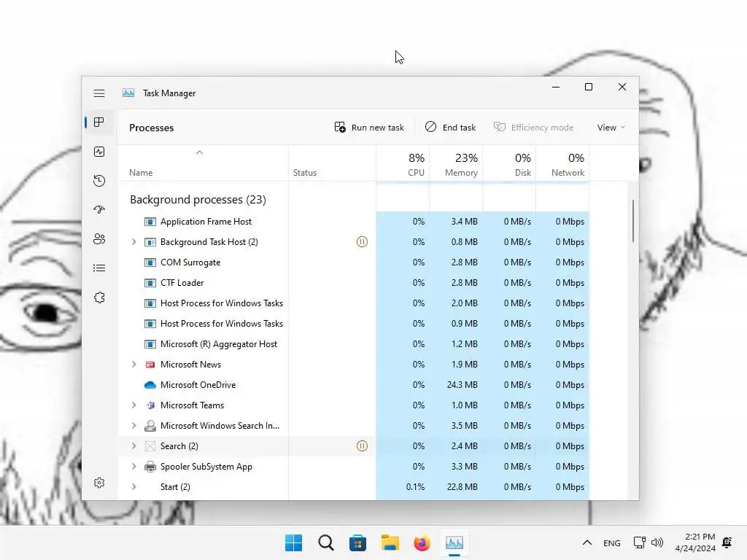Open File Explorer from the taskbar
This screenshot has width=747, height=560.
pos(390,542)
